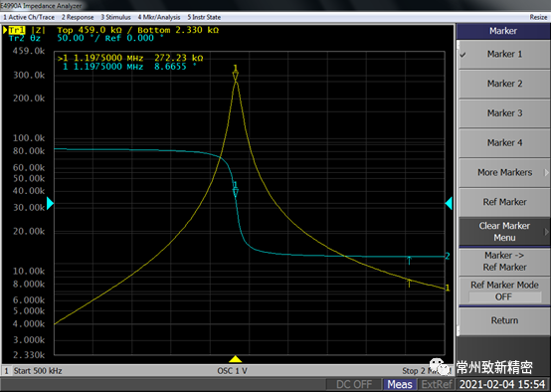Image resolution: width=551 pixels, height=392 pixels.
Task: Open the Mkr/Analysis menu
Action: point(159,17)
